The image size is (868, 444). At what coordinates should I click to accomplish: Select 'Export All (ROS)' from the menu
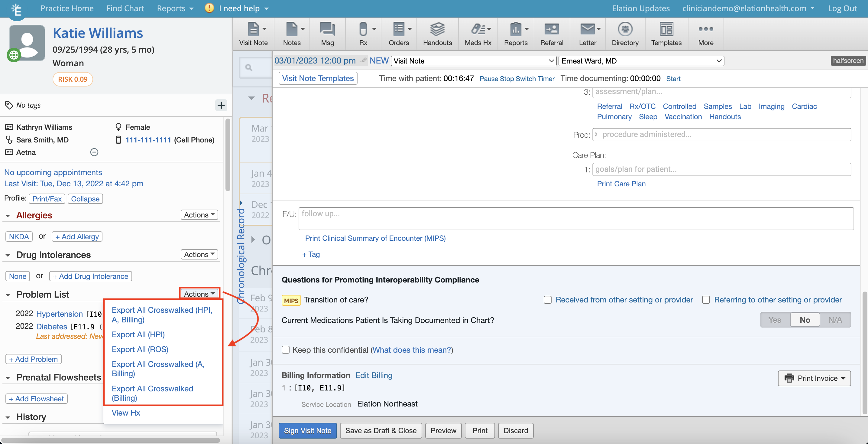(140, 349)
